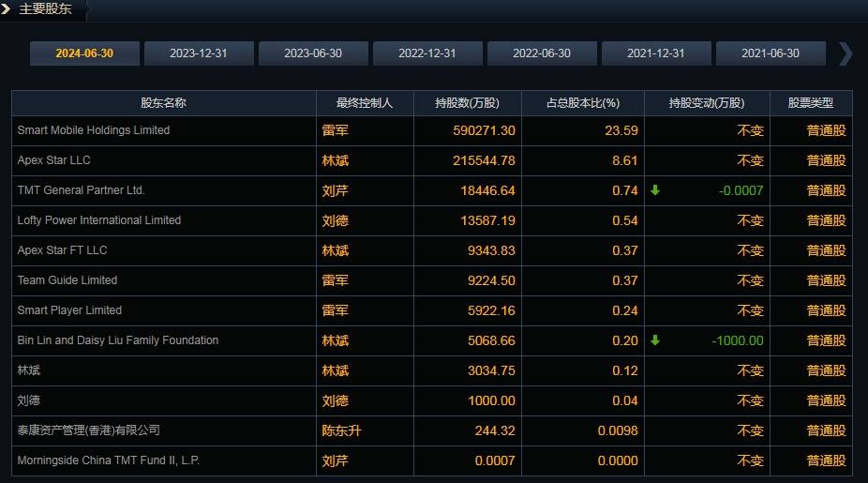Click the 215544.78 shareholding value
Viewport: 868px width, 483px height.
[x=484, y=160]
